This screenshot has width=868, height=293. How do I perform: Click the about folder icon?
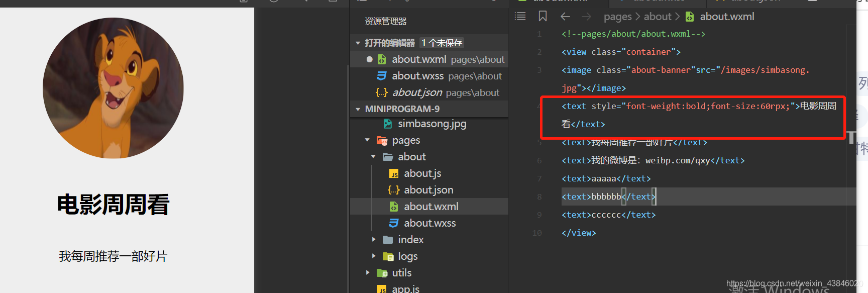tap(388, 157)
